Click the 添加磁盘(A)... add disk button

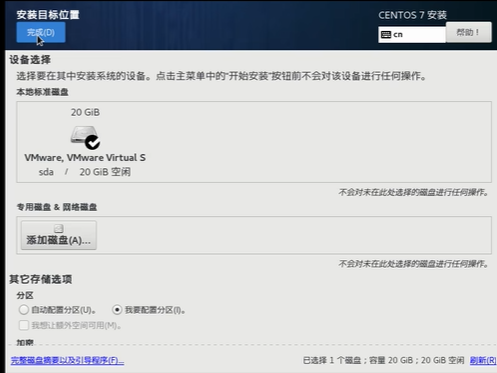tap(59, 235)
